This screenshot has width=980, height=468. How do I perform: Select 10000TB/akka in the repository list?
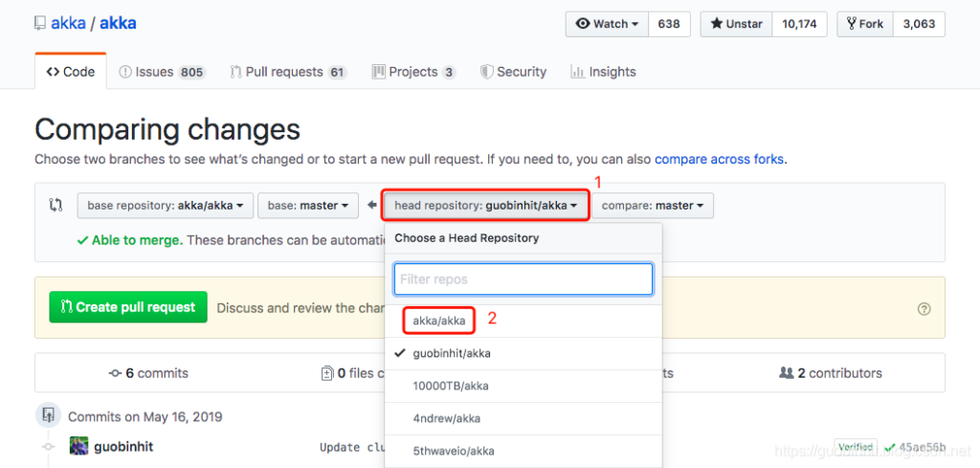coord(523,386)
